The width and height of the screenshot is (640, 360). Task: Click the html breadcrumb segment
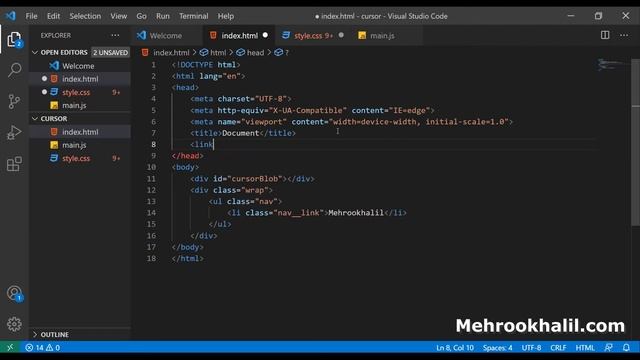(x=218, y=53)
